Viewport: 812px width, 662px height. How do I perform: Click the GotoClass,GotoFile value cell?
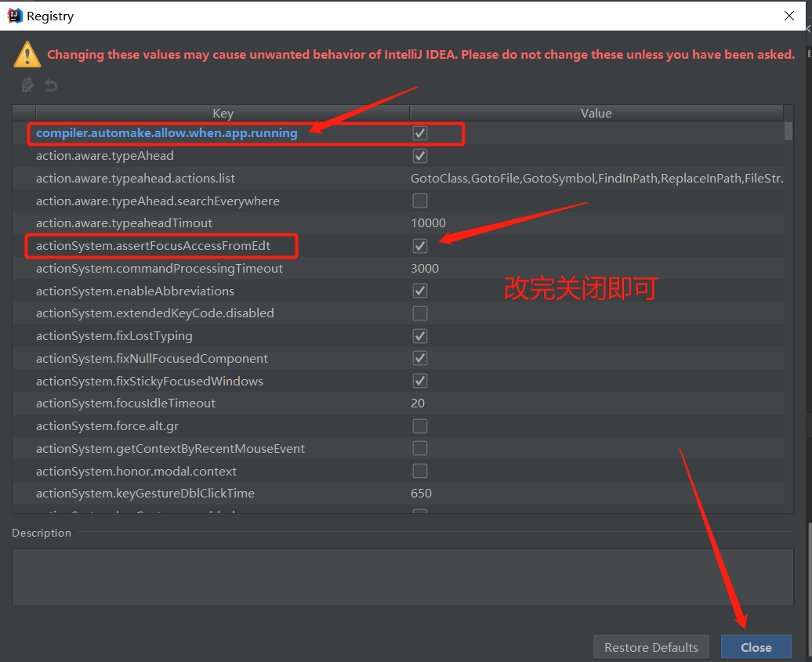pyautogui.click(x=596, y=179)
